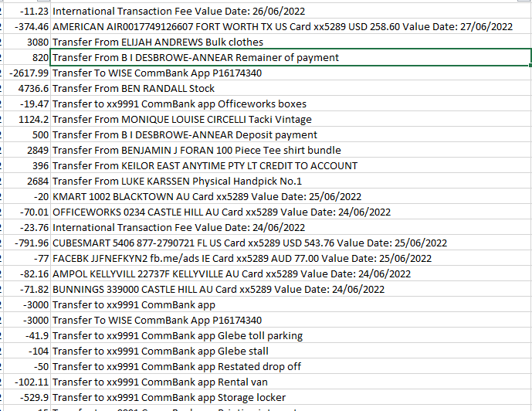This screenshot has width=532, height=411.
Task: Select the Remainer of payment transfer cell
Action: (291, 57)
